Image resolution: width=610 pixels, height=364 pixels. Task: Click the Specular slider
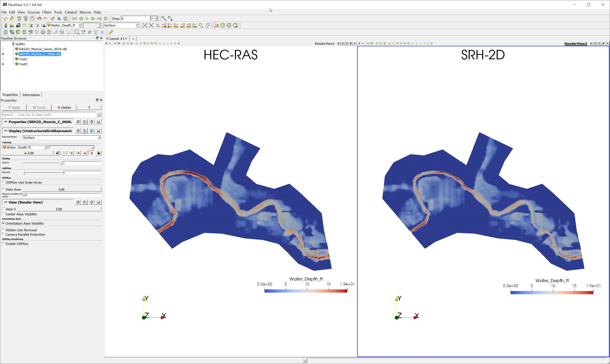(x=42, y=173)
